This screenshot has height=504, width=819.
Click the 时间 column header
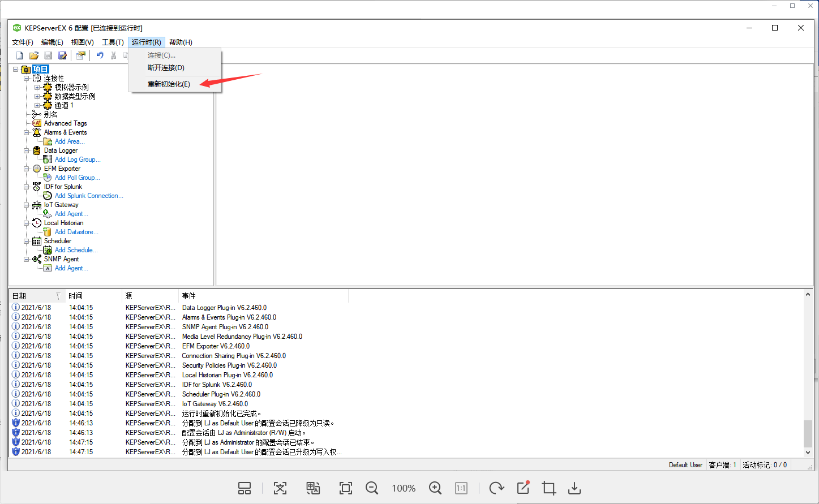pos(94,296)
